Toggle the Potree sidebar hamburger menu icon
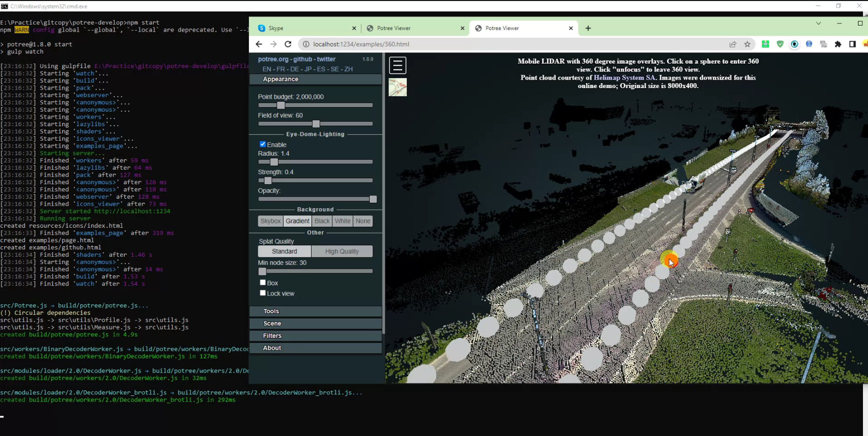 [x=398, y=66]
